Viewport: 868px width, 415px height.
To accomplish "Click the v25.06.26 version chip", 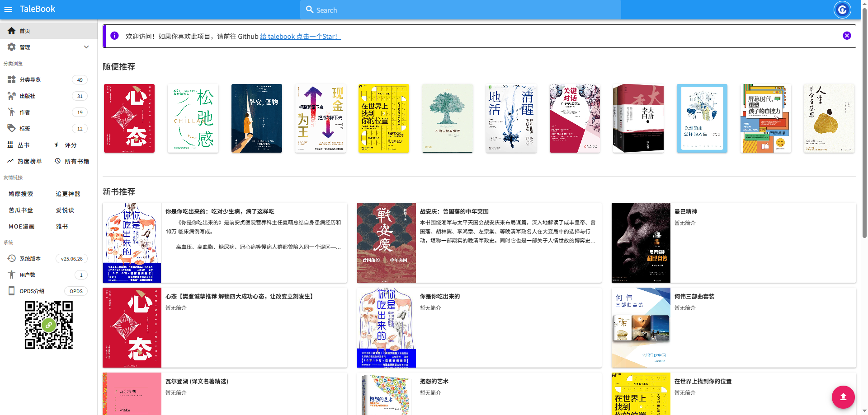I will coord(72,259).
